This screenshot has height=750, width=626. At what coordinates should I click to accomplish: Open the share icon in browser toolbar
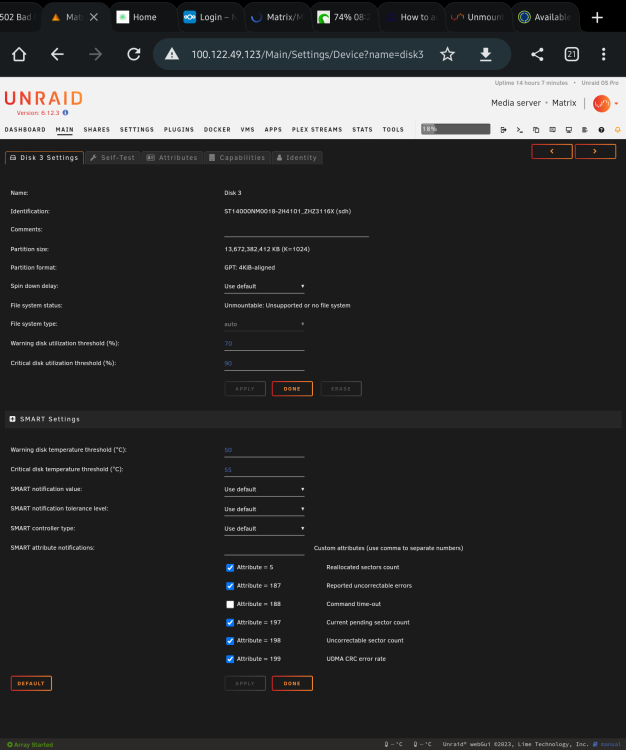pos(537,55)
